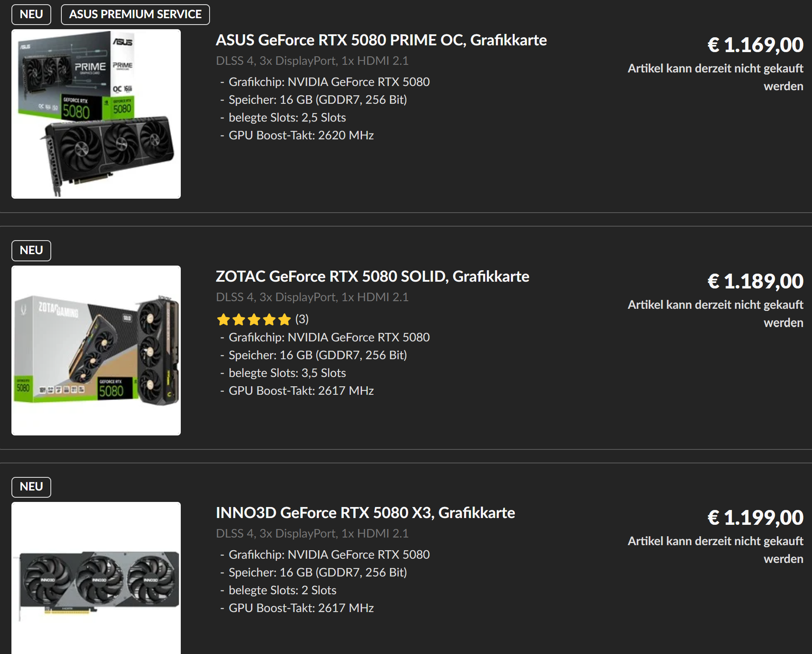Screen dimensions: 812x654
Task: Click ASUS card's 'Artikel kann derzeit nicht gekauft werden' notice
Action: pos(715,77)
